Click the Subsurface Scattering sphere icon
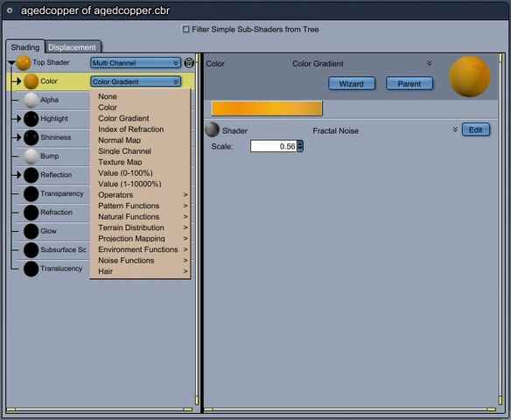This screenshot has height=420, width=511. (x=31, y=250)
